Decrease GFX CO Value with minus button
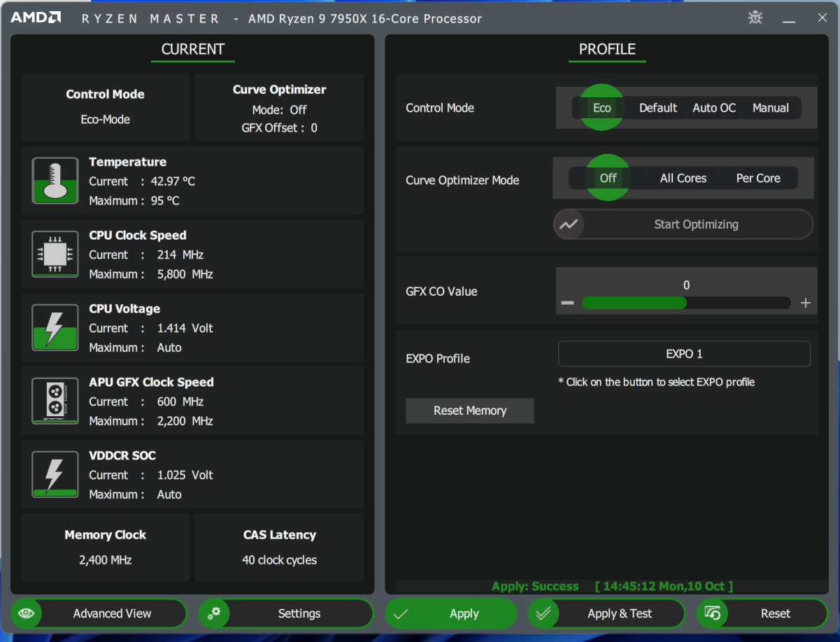The width and height of the screenshot is (840, 642). [567, 303]
